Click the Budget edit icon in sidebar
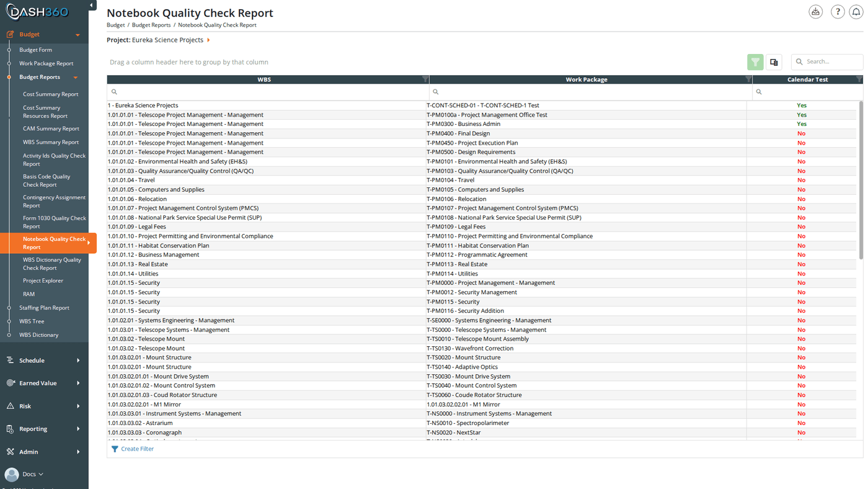The width and height of the screenshot is (868, 489). (10, 35)
